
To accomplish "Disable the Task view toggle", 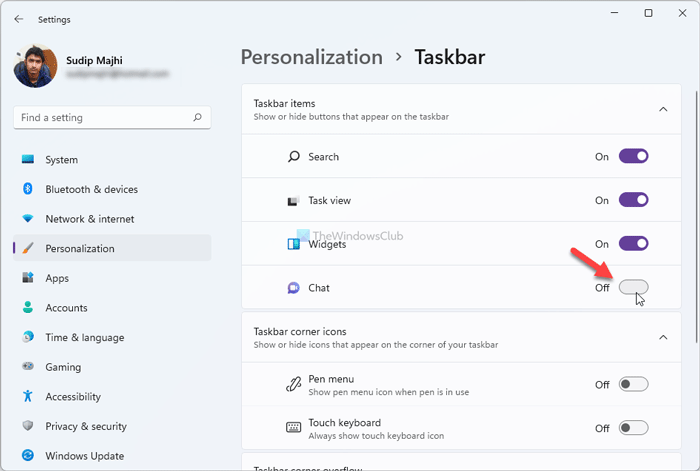I will click(633, 200).
